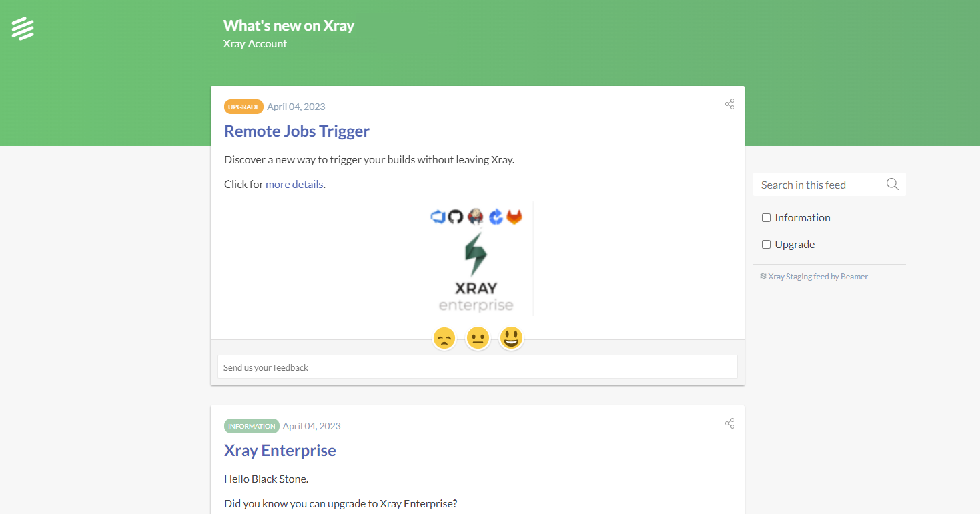Image resolution: width=980 pixels, height=514 pixels.
Task: Open the Xray Staging feed by Beamer link
Action: point(818,277)
